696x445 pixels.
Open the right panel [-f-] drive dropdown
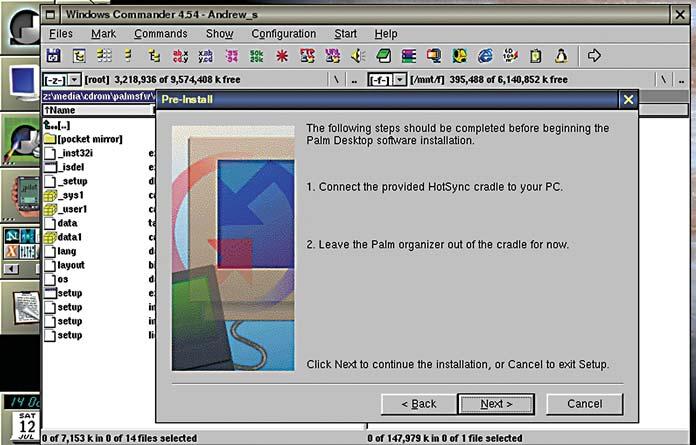pyautogui.click(x=400, y=80)
